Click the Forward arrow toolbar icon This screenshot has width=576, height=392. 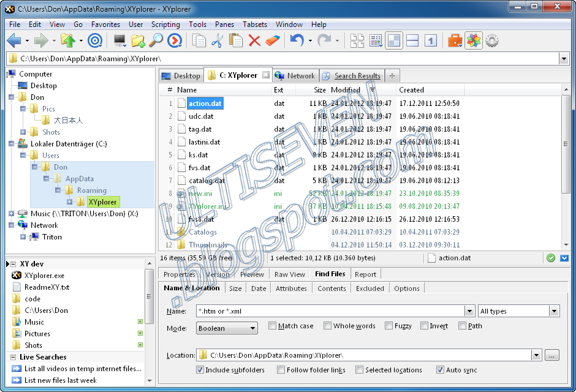(41, 40)
